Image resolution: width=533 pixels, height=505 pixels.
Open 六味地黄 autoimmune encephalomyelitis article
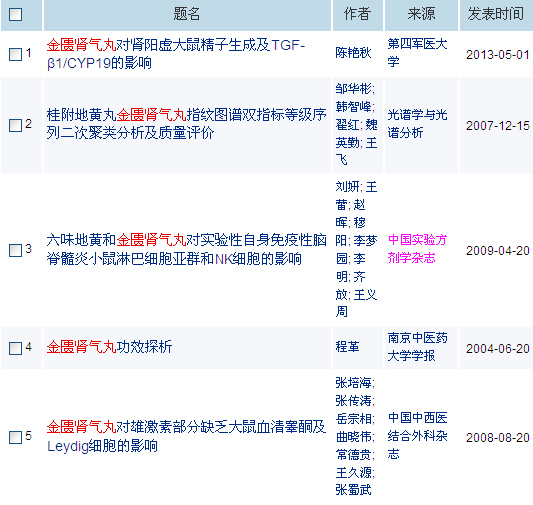tap(186, 249)
